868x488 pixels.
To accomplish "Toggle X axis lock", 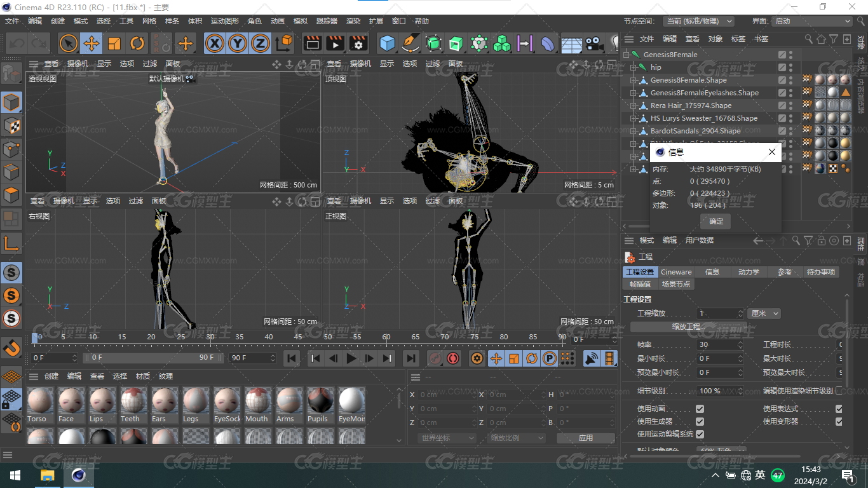I will (215, 43).
